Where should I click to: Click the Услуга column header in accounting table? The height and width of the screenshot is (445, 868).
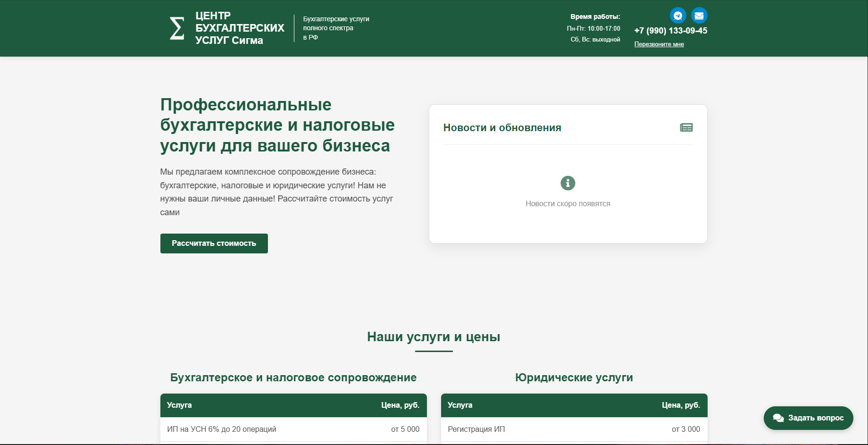coord(179,405)
